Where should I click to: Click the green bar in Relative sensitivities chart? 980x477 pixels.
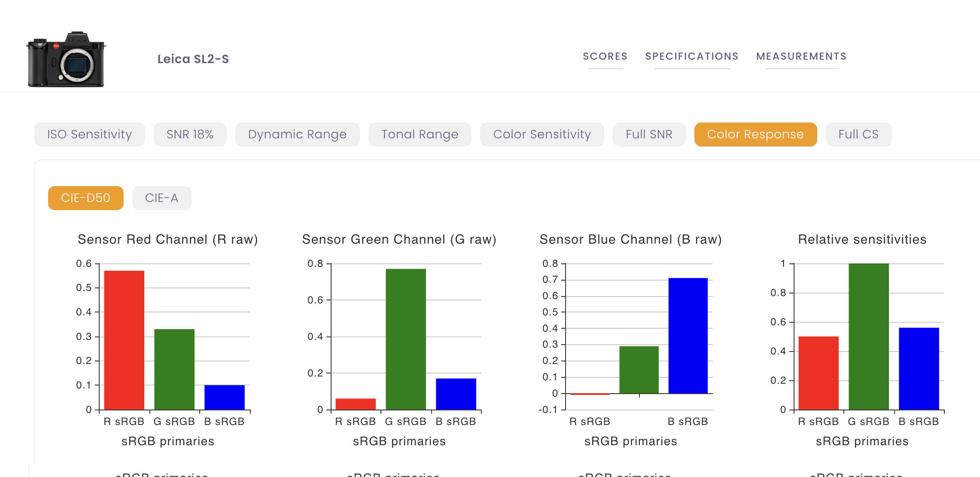coord(869,336)
